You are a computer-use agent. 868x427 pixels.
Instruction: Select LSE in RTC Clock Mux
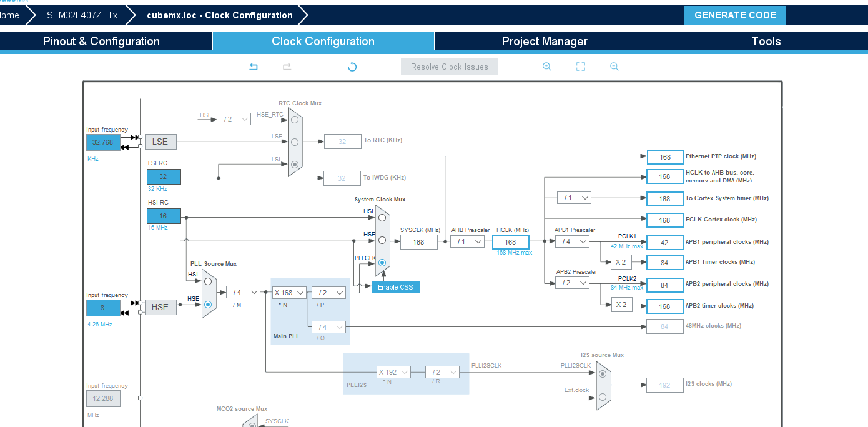click(x=295, y=142)
